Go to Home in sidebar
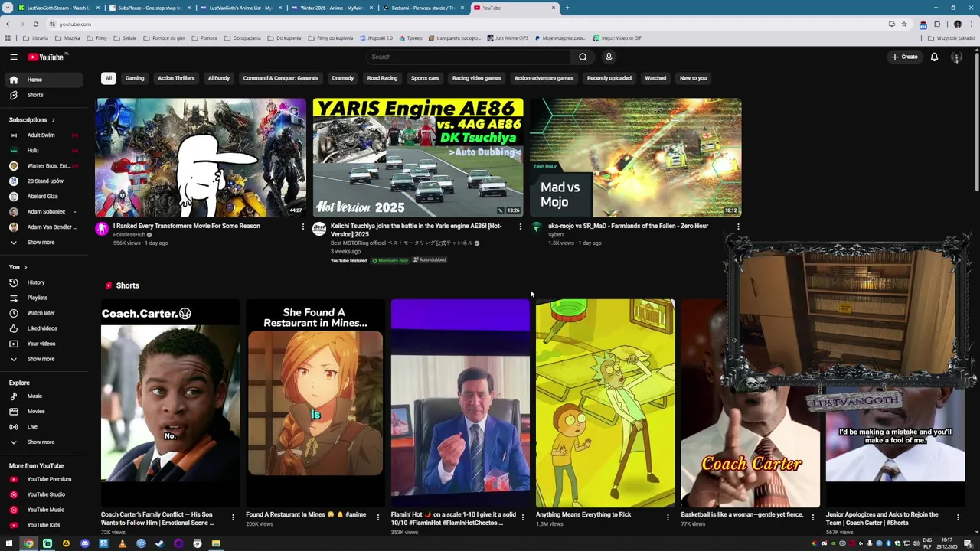This screenshot has height=551, width=980. pos(44,80)
